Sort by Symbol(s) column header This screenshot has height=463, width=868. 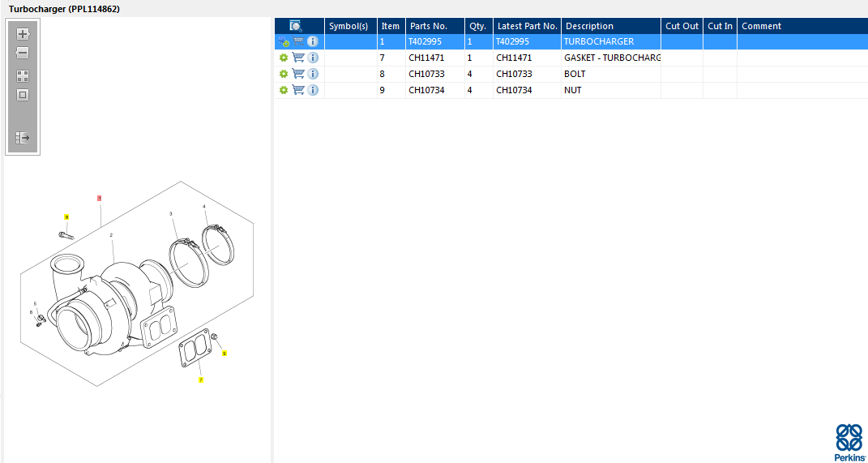tap(351, 26)
